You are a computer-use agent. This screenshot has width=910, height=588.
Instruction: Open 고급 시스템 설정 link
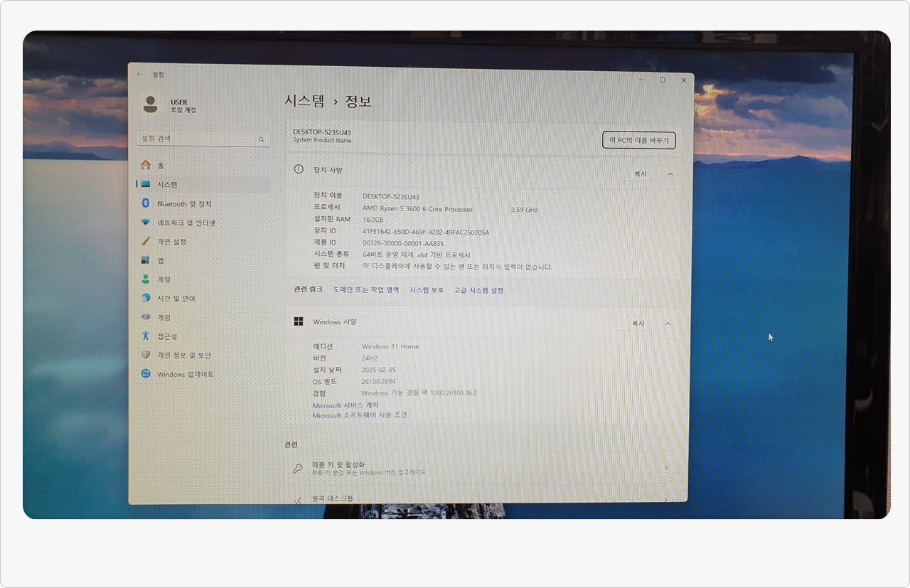point(478,290)
